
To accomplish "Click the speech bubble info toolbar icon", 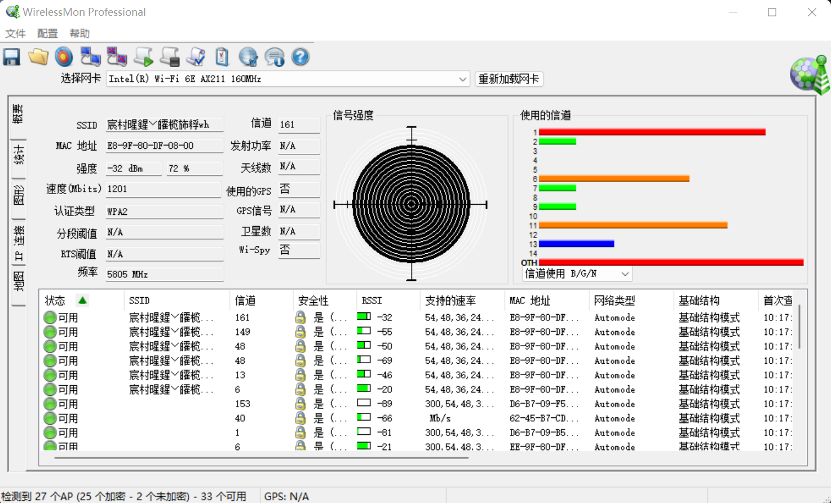I will pos(274,57).
